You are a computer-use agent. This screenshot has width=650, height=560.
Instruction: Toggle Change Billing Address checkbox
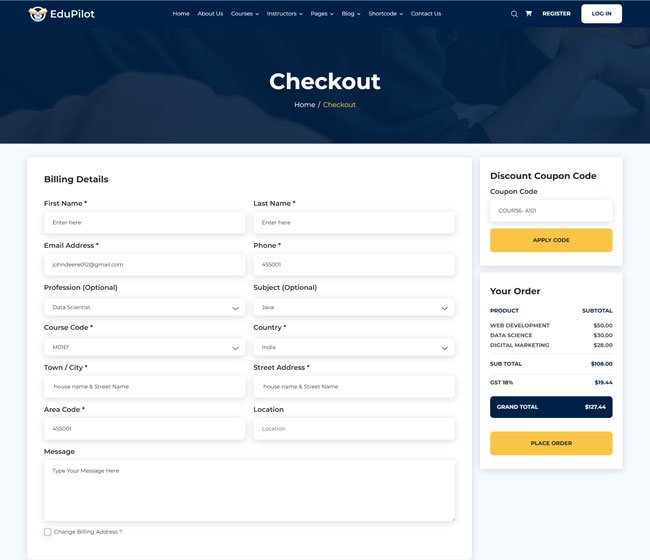point(48,532)
